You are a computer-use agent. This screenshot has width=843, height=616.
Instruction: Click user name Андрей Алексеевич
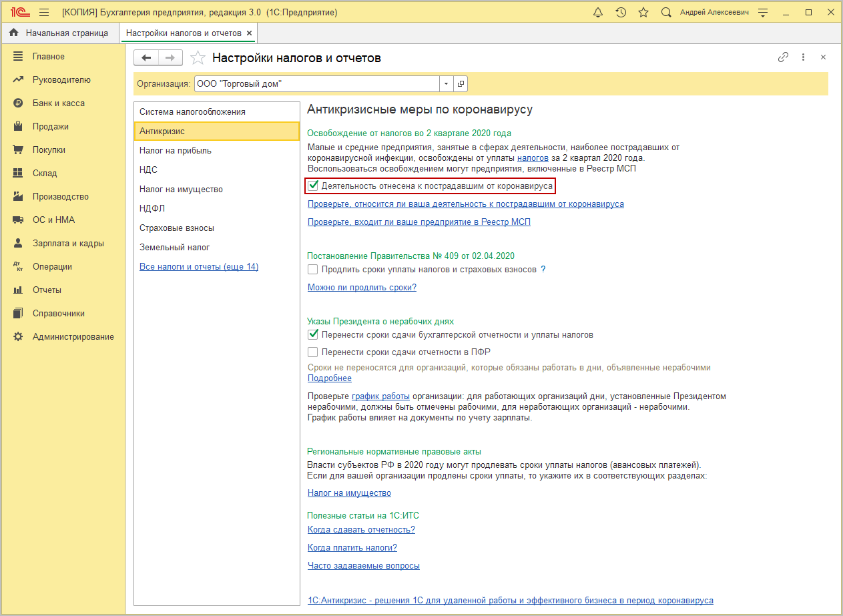tap(714, 13)
